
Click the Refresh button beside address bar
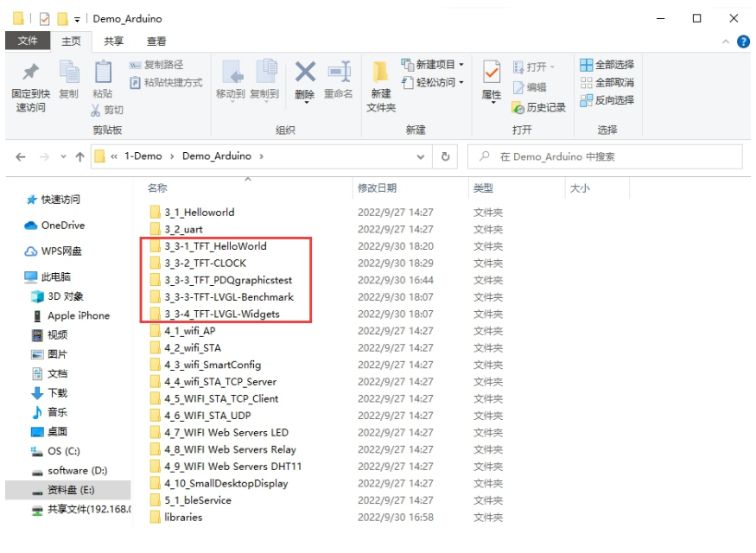click(445, 156)
